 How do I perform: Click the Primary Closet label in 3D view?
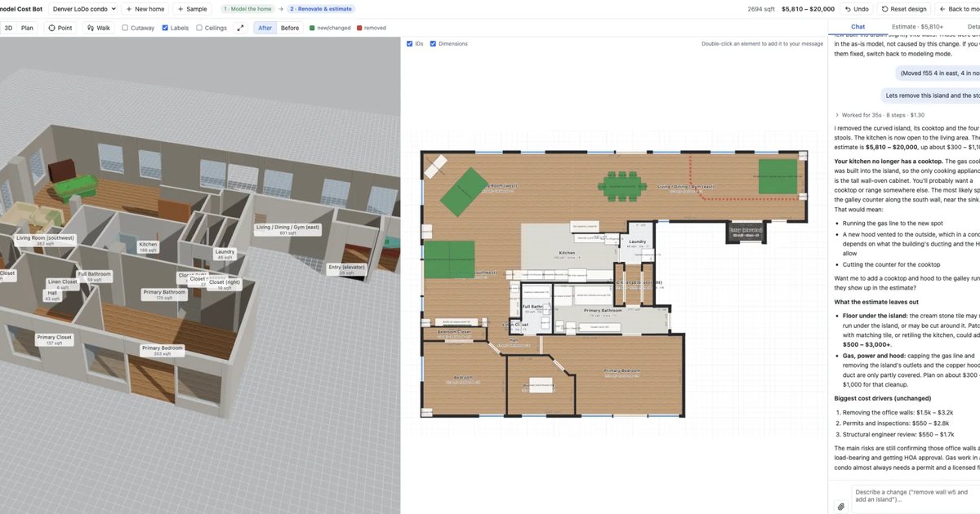54,339
